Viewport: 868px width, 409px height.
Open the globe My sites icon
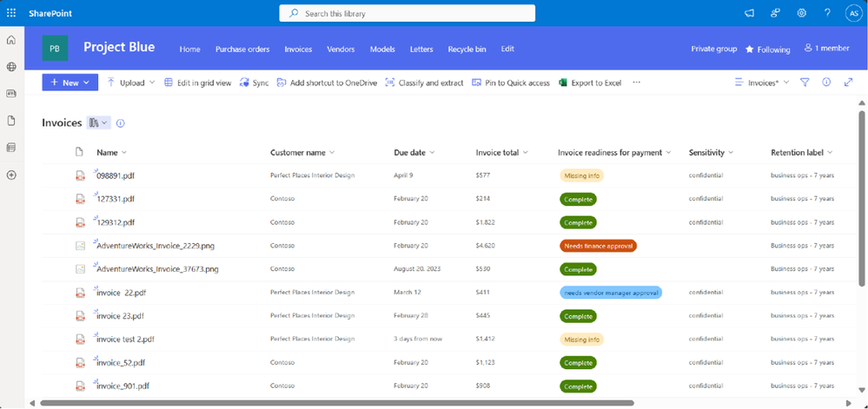click(x=11, y=66)
